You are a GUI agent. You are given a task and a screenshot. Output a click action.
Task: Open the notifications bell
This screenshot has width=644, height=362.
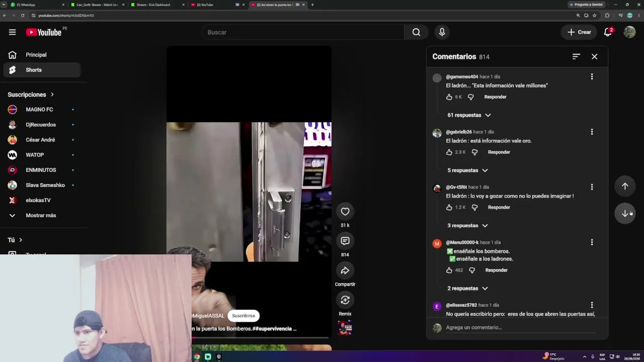(608, 32)
